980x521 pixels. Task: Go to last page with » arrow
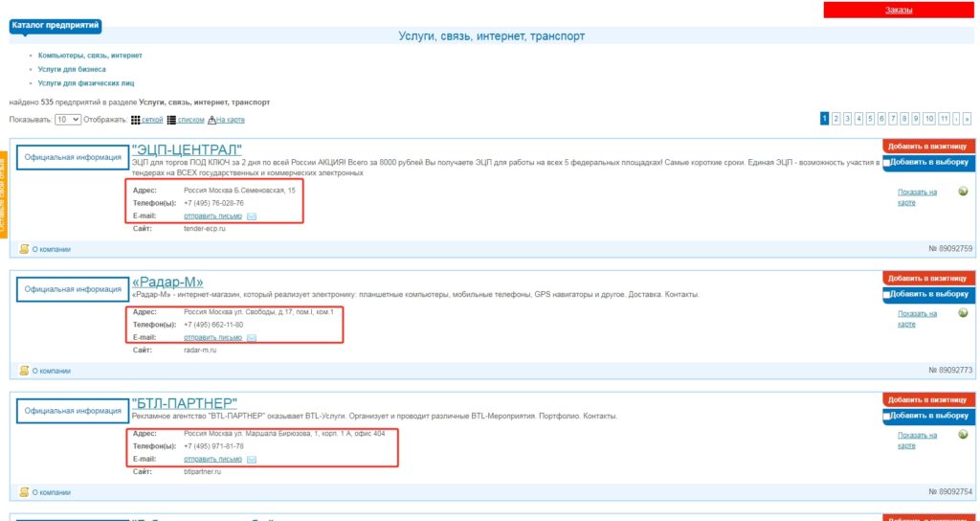[x=966, y=119]
